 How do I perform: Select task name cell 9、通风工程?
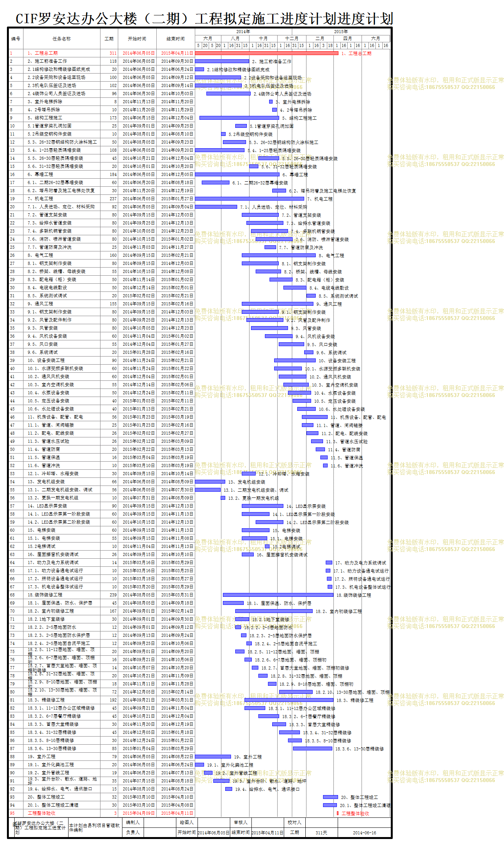click(62, 304)
